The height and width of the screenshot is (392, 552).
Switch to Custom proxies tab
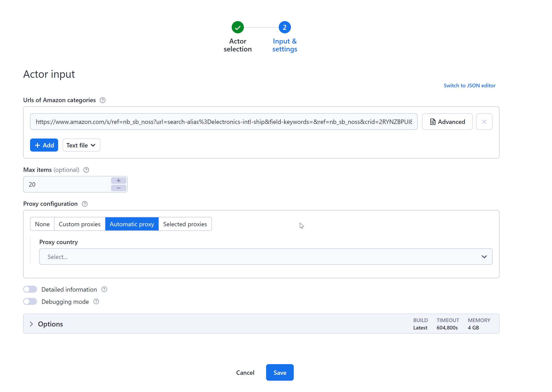click(x=79, y=224)
